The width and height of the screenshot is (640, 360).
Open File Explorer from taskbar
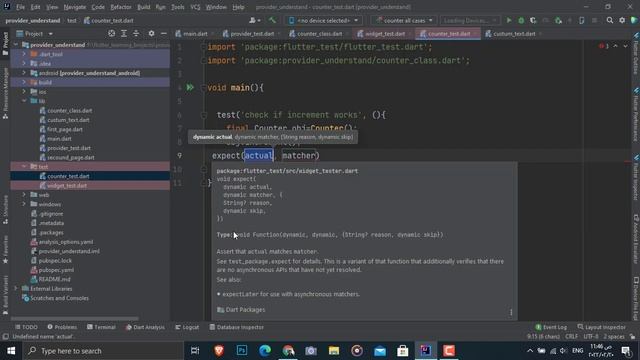[x=334, y=351]
